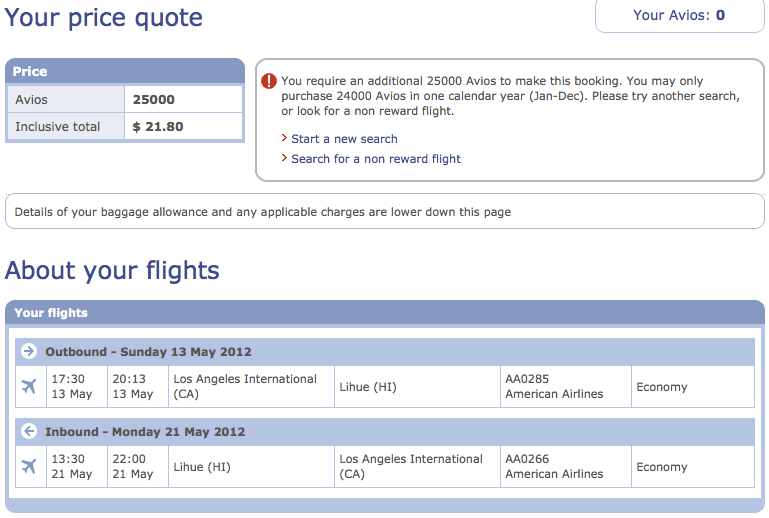Click the baggage allowance details notice

385,211
